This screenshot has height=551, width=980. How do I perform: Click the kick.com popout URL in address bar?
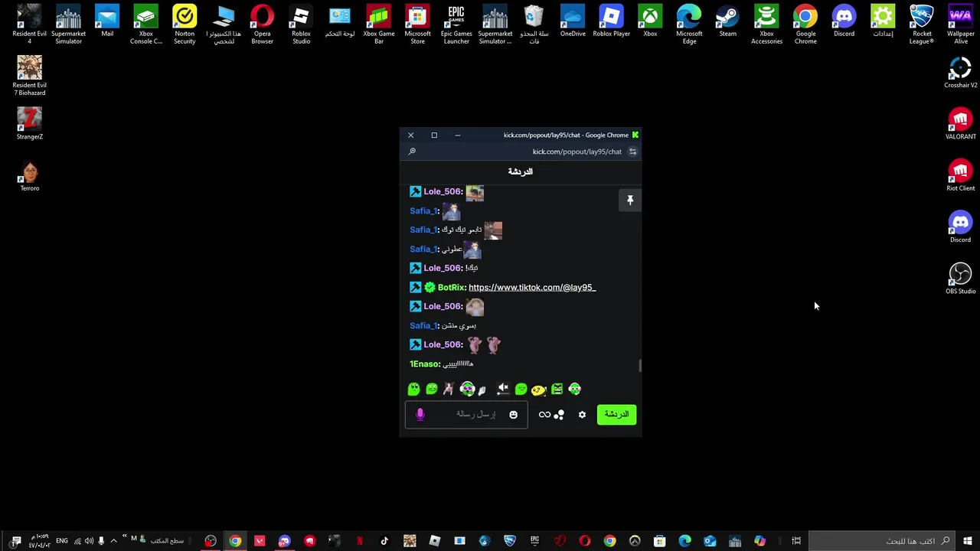coord(577,152)
